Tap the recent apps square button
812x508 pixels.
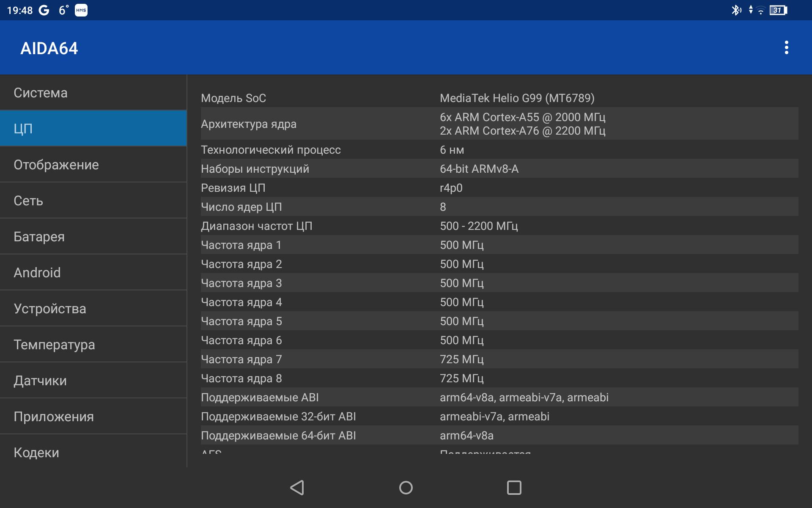pyautogui.click(x=514, y=488)
